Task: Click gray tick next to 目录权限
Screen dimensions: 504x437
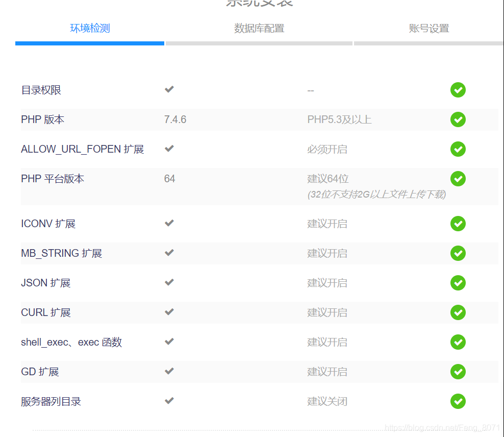Action: click(x=169, y=89)
